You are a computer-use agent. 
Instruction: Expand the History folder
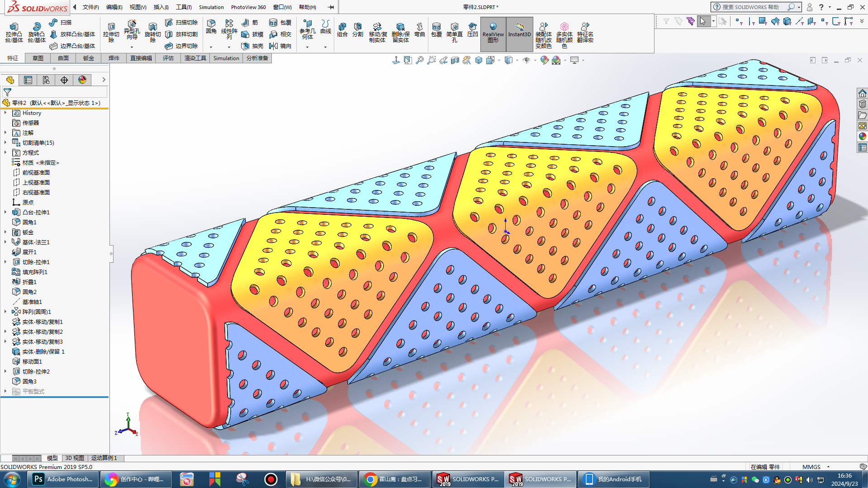(5, 113)
